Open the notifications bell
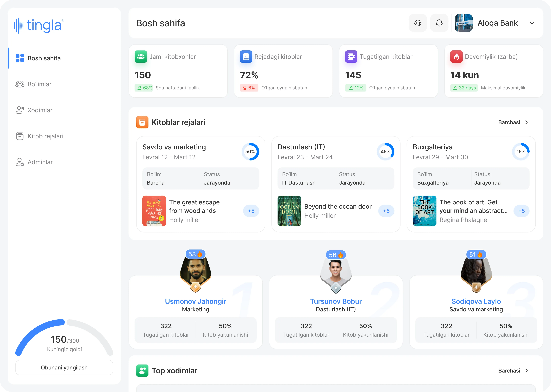The height and width of the screenshot is (392, 551). pyautogui.click(x=439, y=23)
